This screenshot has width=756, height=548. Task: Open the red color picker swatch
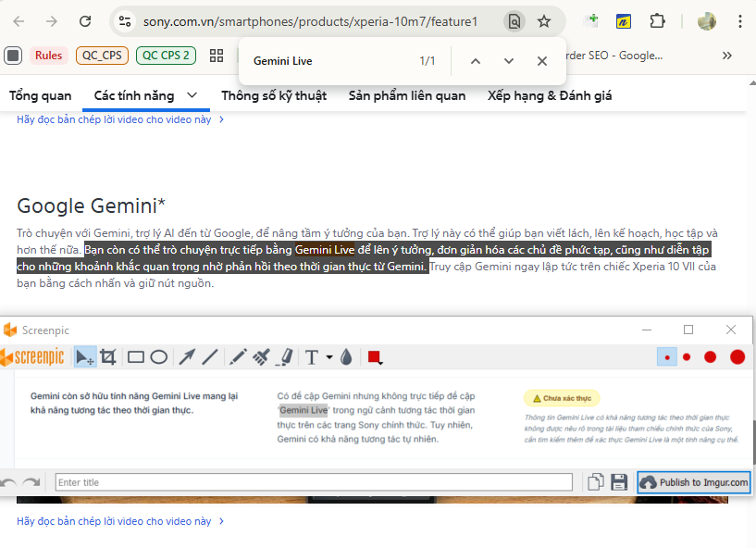click(375, 357)
